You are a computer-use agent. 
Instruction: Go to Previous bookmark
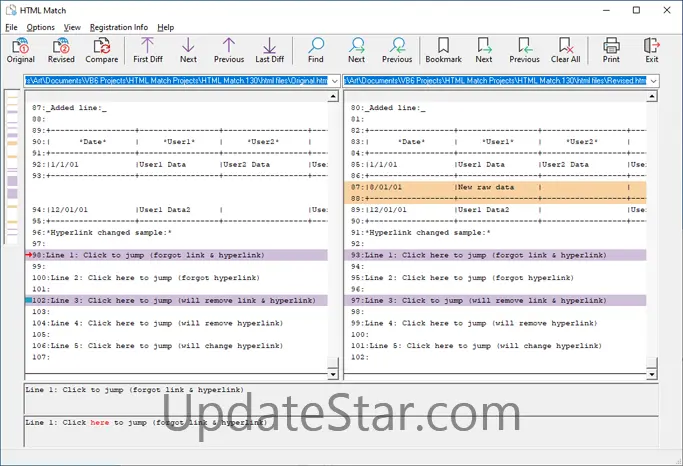pyautogui.click(x=524, y=51)
